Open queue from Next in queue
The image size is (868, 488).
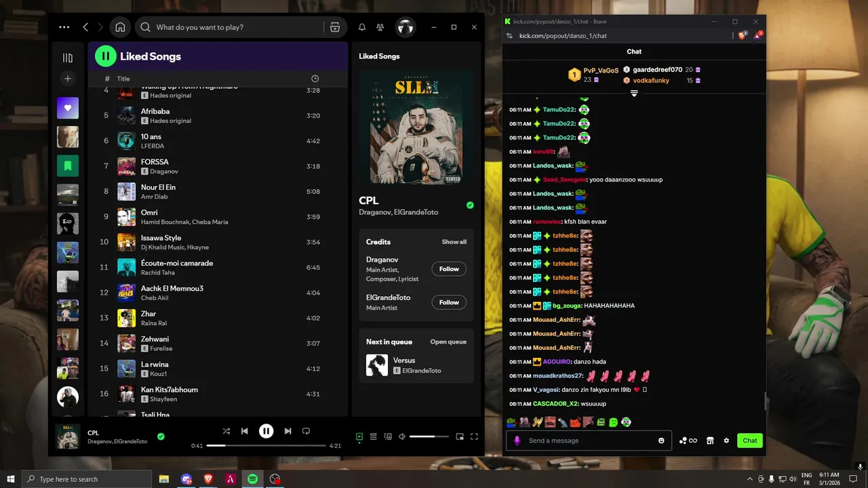(x=448, y=342)
